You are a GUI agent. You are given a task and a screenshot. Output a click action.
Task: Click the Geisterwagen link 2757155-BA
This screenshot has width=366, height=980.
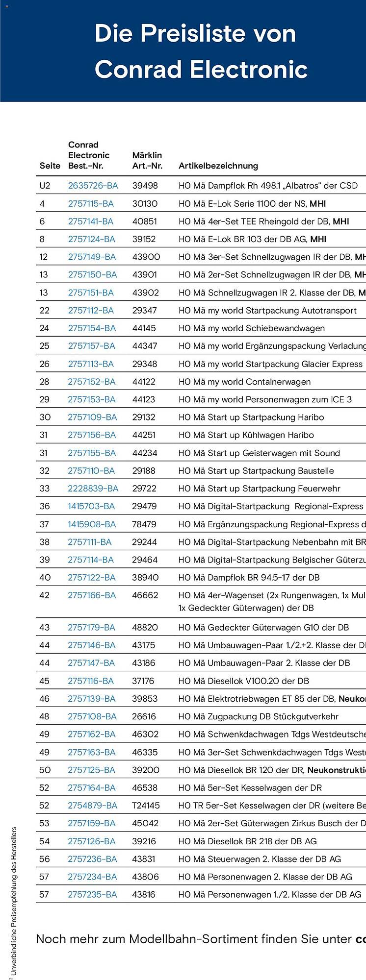92,453
